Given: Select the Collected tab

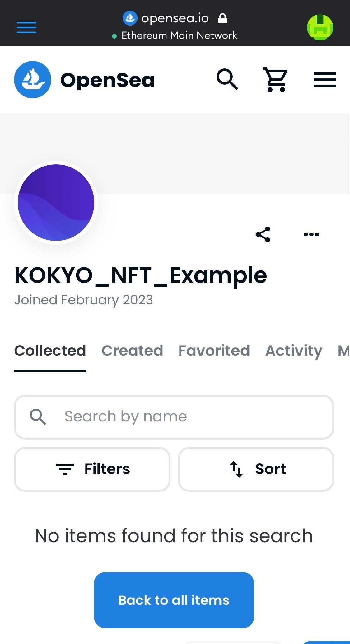Looking at the screenshot, I should click(50, 351).
